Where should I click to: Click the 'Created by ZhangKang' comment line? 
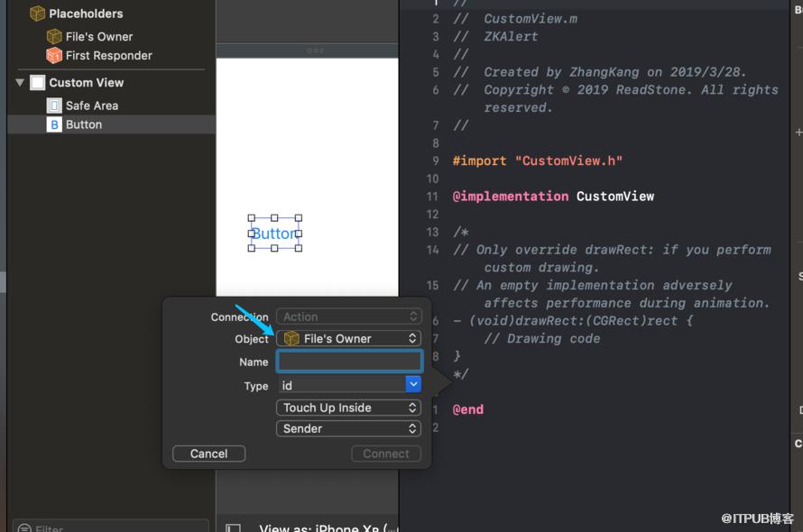point(600,71)
